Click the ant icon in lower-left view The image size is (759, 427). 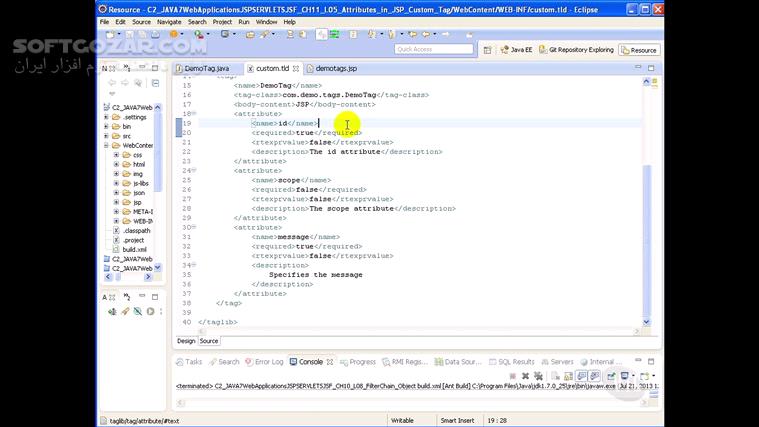tap(112, 311)
